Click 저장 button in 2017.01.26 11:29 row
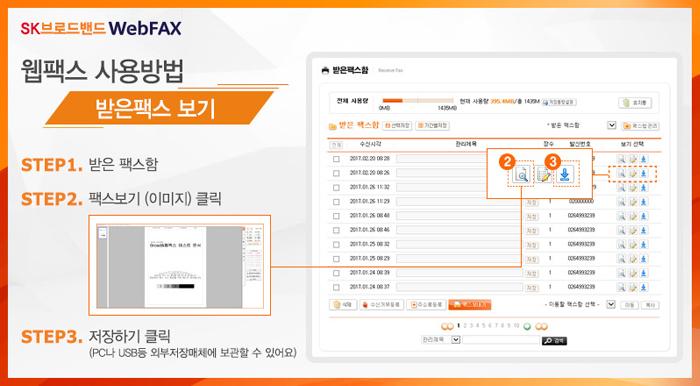Viewport: 700px width, 386px height. click(x=531, y=202)
